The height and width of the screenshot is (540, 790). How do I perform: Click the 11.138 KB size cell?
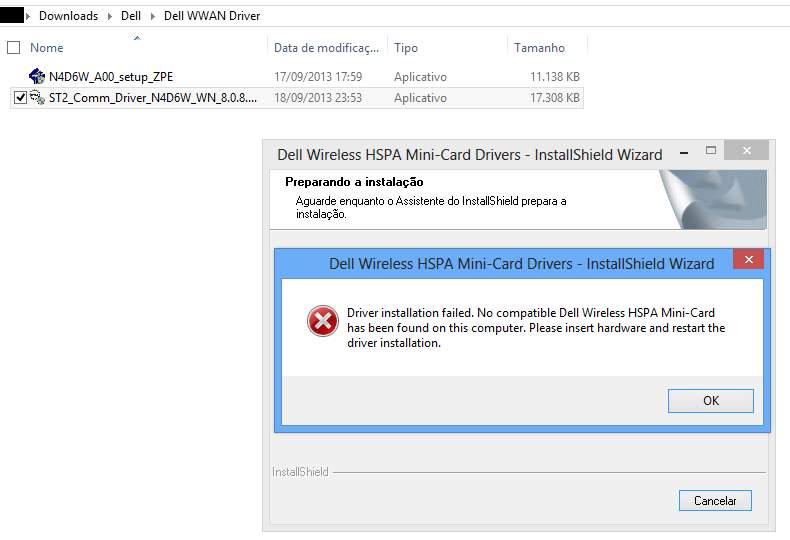tap(555, 77)
